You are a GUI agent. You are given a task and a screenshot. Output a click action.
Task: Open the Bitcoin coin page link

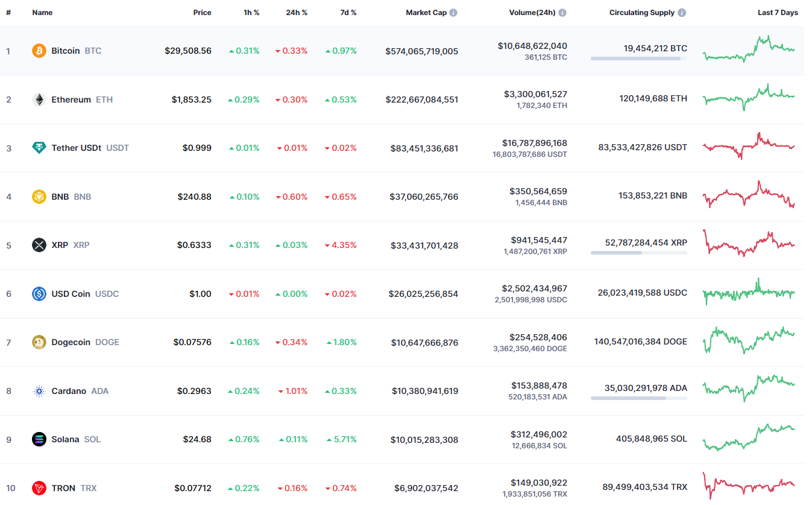(65, 51)
